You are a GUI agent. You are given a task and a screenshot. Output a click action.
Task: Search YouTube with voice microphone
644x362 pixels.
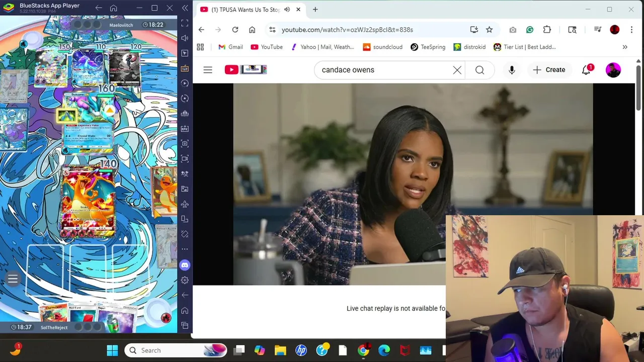(x=512, y=70)
